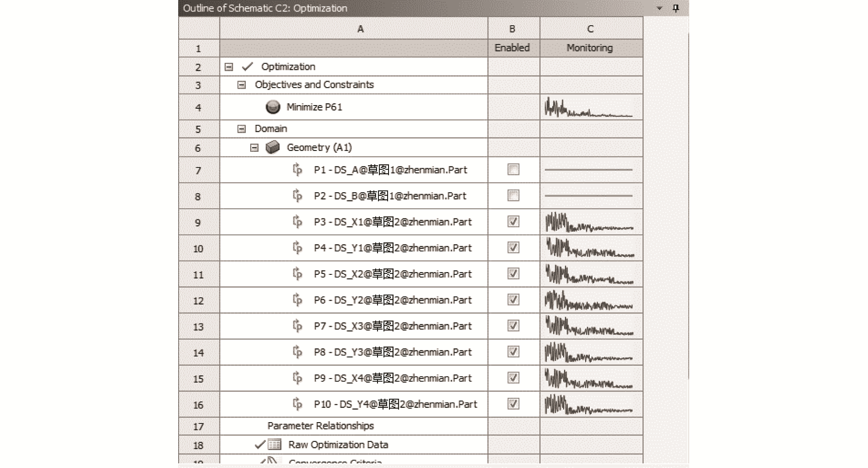Collapse the Objectives and Constraints node
This screenshot has width=868, height=468.
(242, 85)
